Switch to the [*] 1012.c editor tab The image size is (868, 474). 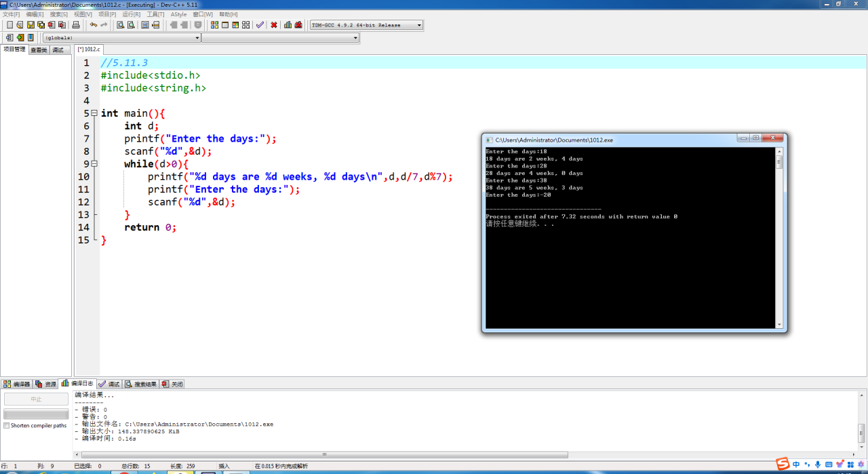coord(88,49)
